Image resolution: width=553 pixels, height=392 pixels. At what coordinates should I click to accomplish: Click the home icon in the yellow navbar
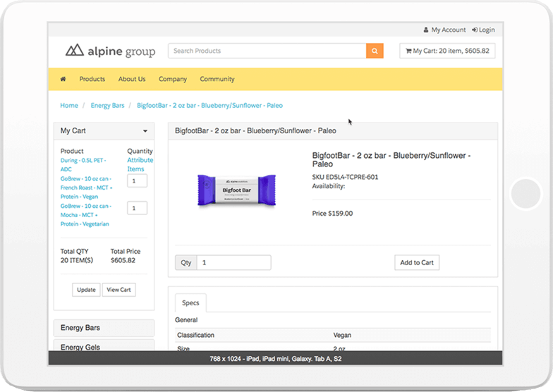(x=63, y=79)
